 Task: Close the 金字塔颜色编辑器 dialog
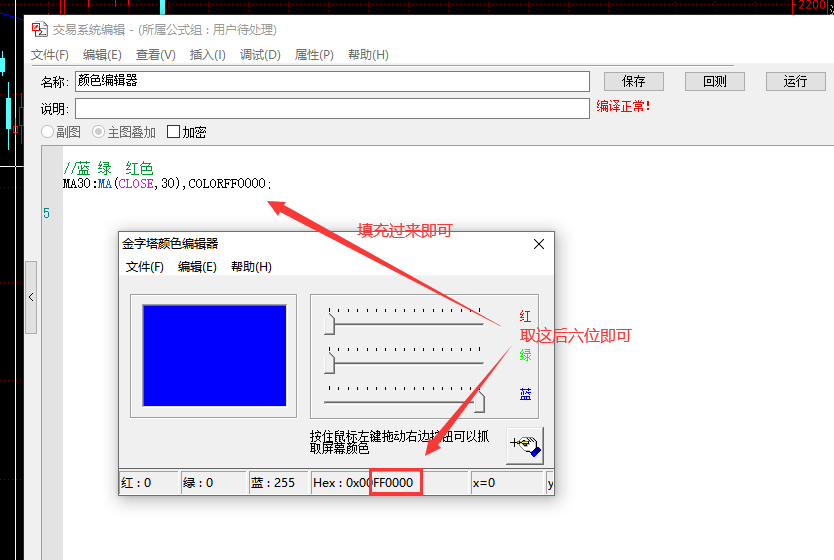pyautogui.click(x=539, y=244)
